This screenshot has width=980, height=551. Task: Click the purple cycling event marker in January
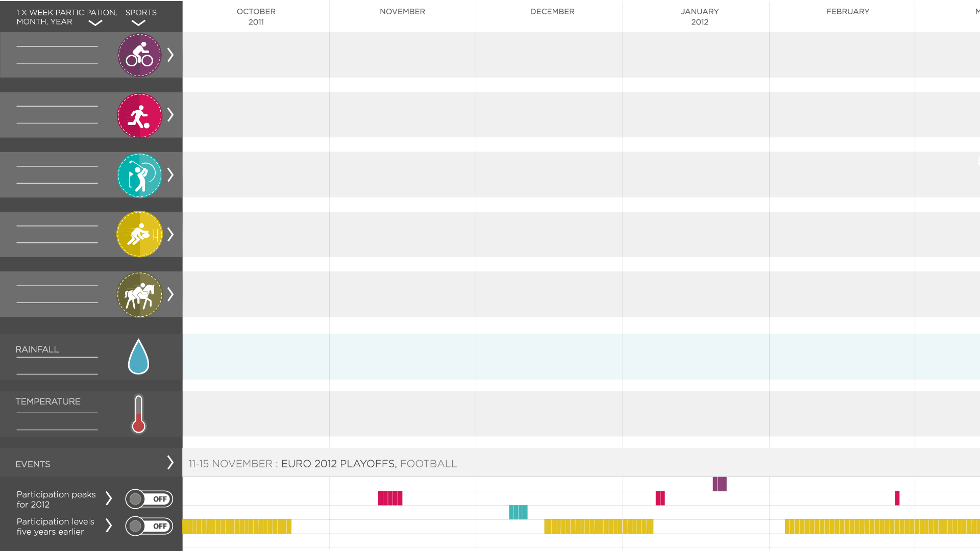(719, 484)
